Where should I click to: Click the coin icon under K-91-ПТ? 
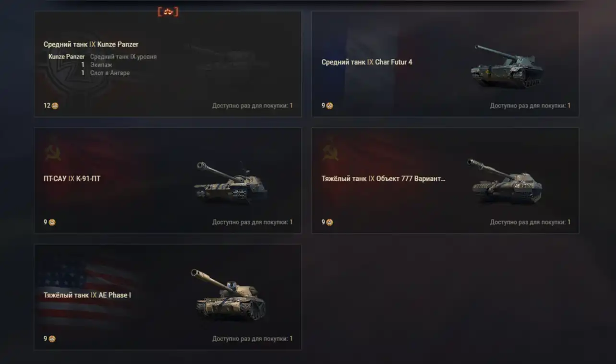click(52, 222)
